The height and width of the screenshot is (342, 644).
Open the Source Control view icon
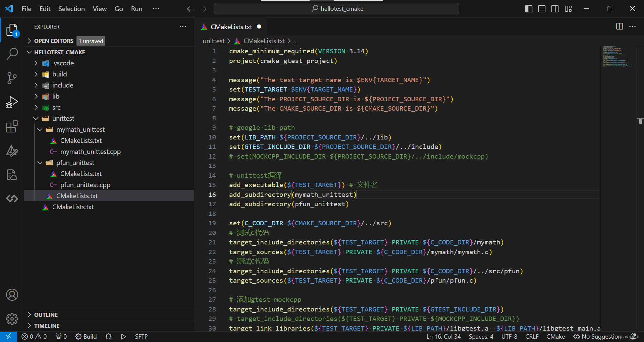pos(12,78)
